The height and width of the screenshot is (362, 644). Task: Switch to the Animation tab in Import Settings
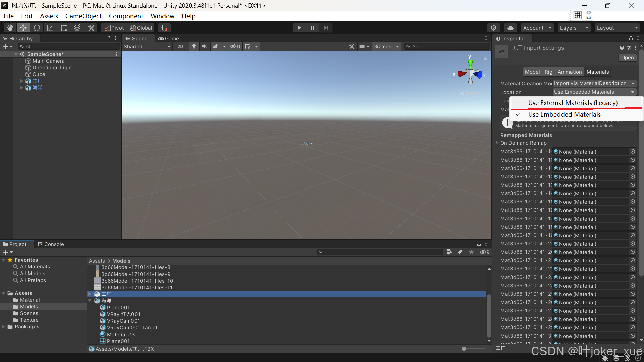coord(570,71)
